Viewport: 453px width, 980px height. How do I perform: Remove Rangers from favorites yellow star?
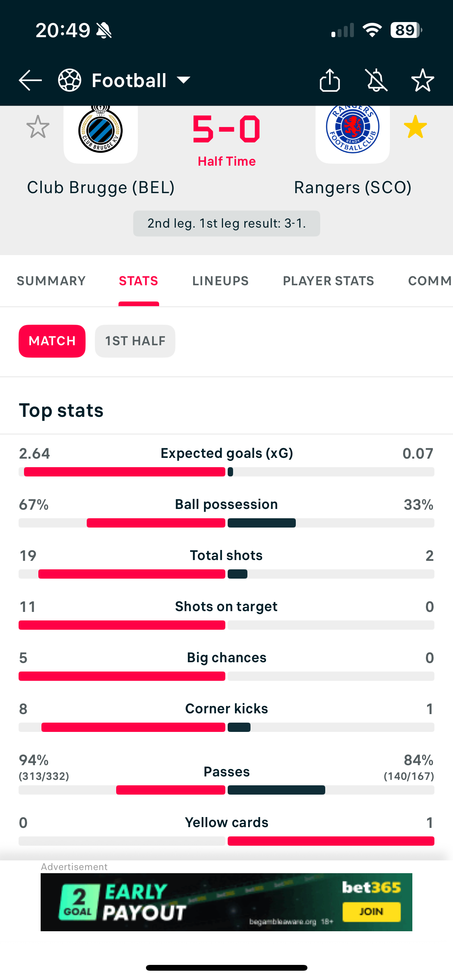pos(415,127)
